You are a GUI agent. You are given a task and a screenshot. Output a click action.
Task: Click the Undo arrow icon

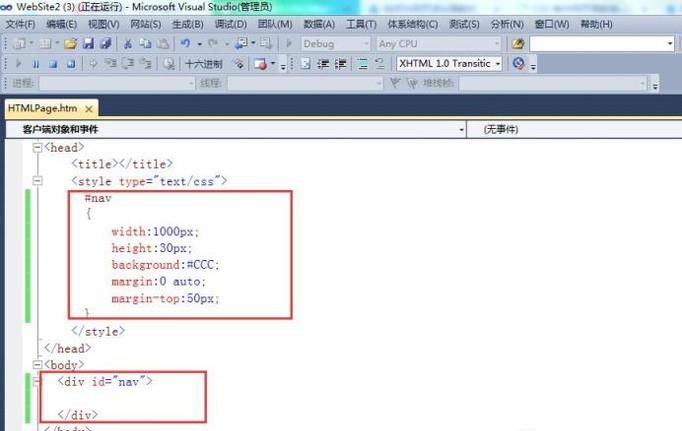click(x=186, y=44)
